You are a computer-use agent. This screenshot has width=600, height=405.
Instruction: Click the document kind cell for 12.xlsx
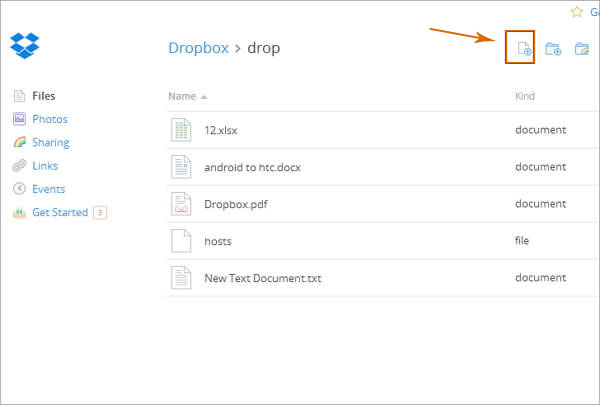pos(540,130)
